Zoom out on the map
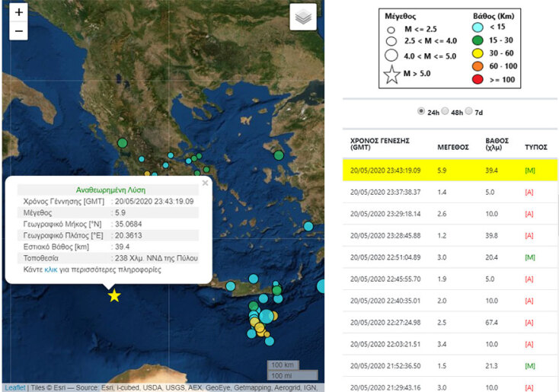This screenshot has width=559, height=392. tap(19, 32)
